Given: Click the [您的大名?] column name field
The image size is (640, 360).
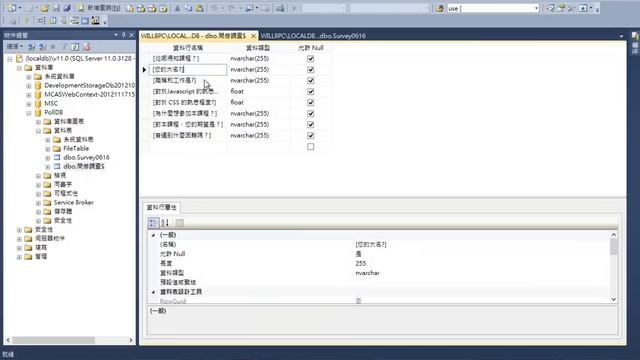Looking at the screenshot, I should tap(188, 69).
